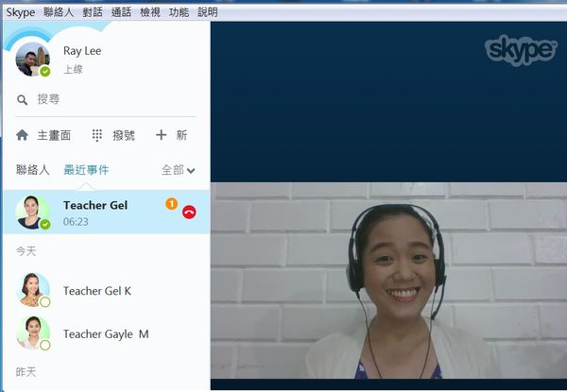Click the red hang up call icon
Image resolution: width=567 pixels, height=392 pixels.
[x=189, y=213]
